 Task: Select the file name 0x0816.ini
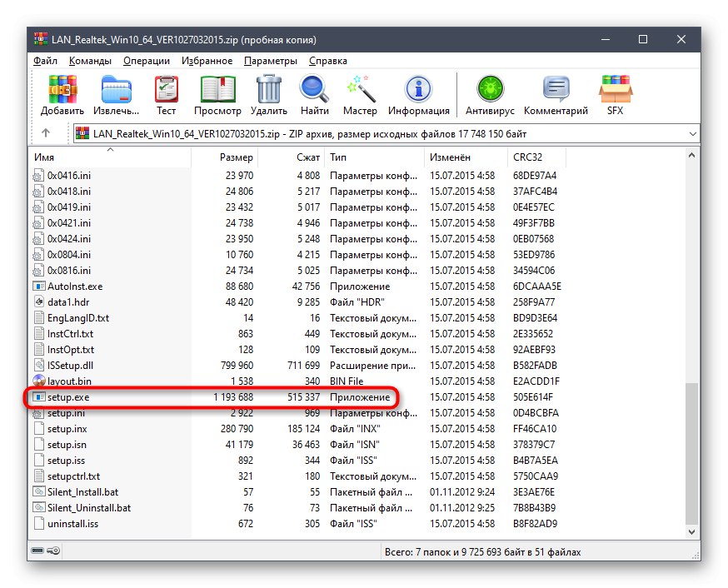[x=69, y=270]
